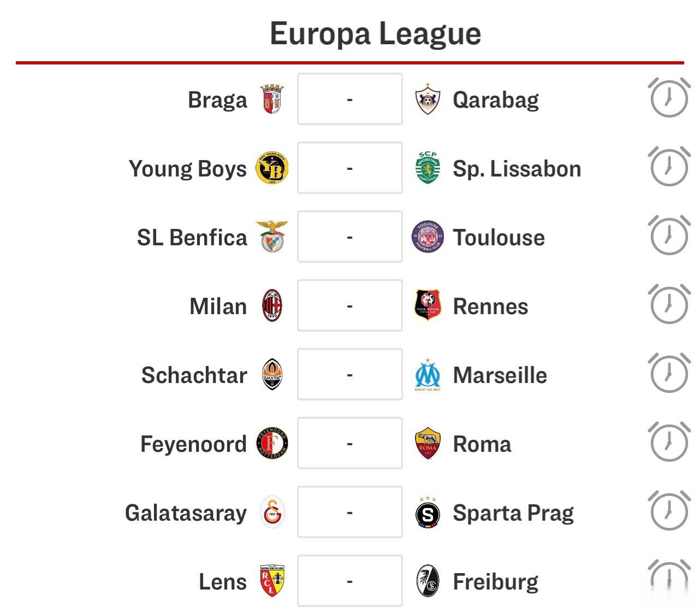Click the Roma club crest

(428, 444)
